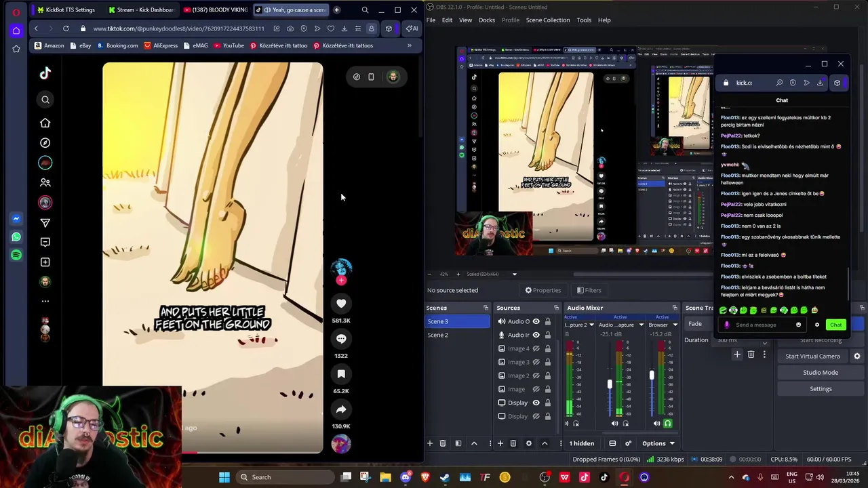Open the Opera Aria AI button
This screenshot has width=868, height=488.
tap(412, 28)
